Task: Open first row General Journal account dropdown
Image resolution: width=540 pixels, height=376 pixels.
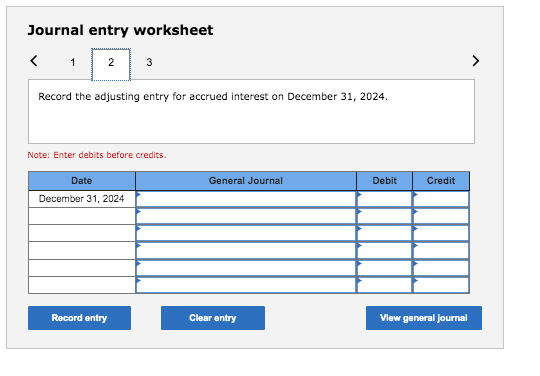Action: click(246, 199)
